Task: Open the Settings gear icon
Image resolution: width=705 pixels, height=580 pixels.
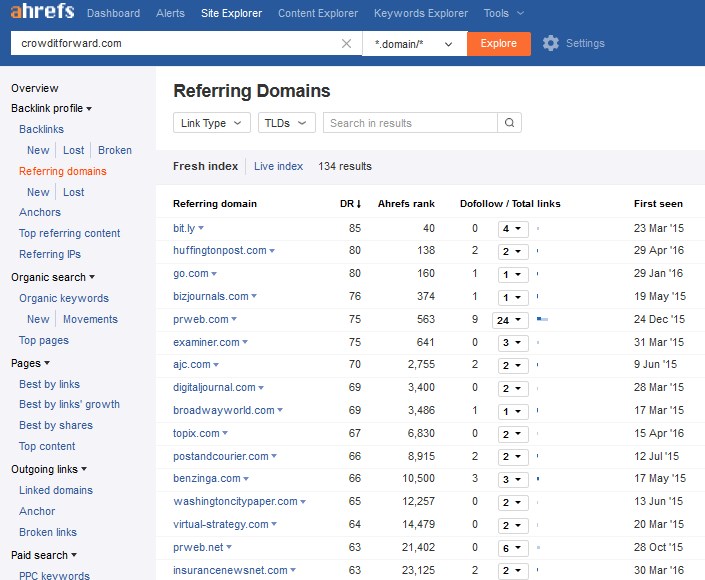Action: (551, 44)
